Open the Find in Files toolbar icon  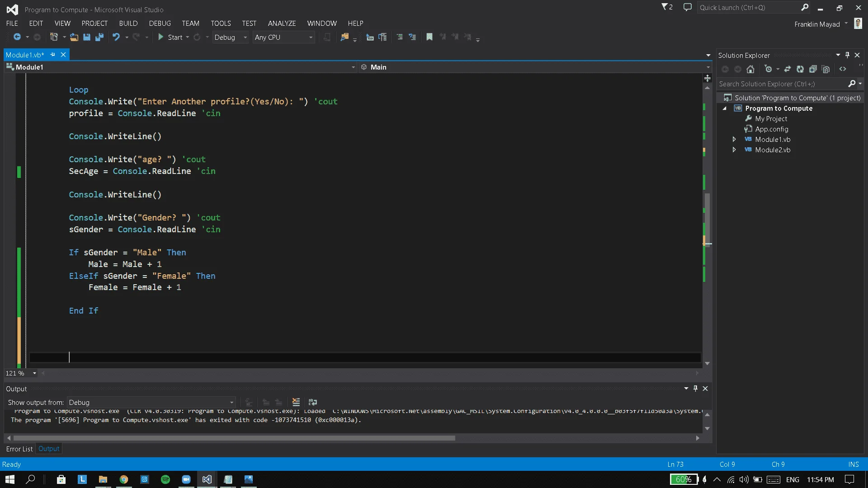(x=344, y=37)
